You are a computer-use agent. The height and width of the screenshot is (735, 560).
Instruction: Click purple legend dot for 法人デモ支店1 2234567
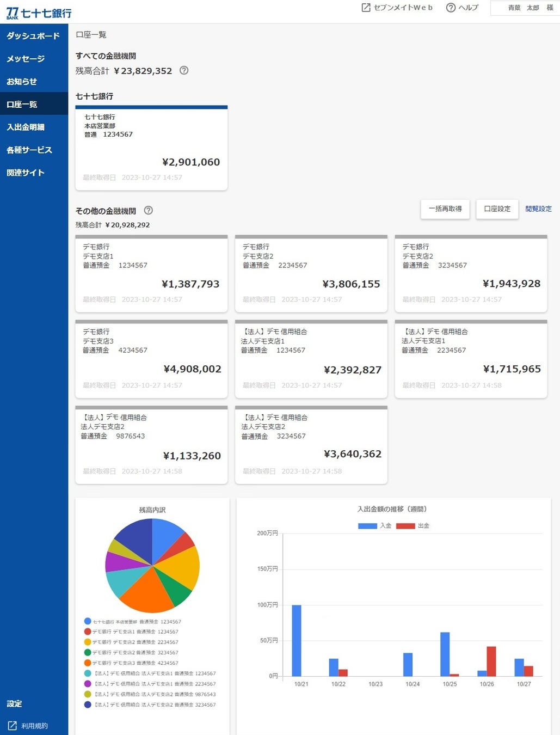(x=88, y=684)
